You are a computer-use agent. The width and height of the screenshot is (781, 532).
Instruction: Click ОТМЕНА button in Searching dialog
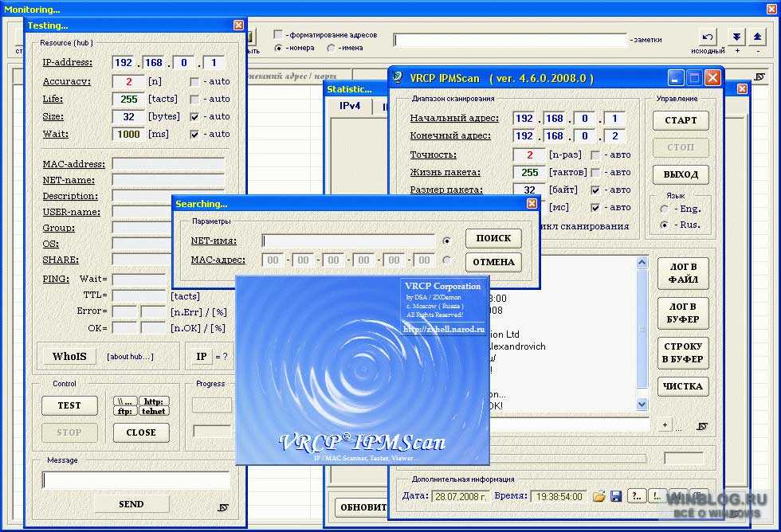coord(493,262)
